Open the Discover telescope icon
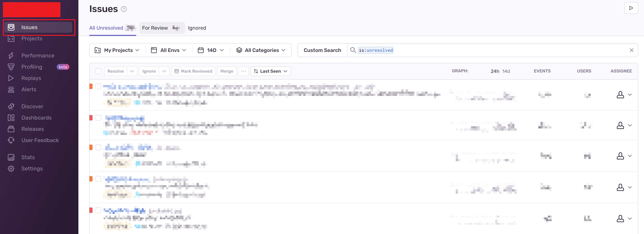Screen dimensions: 644x234 click(11, 106)
